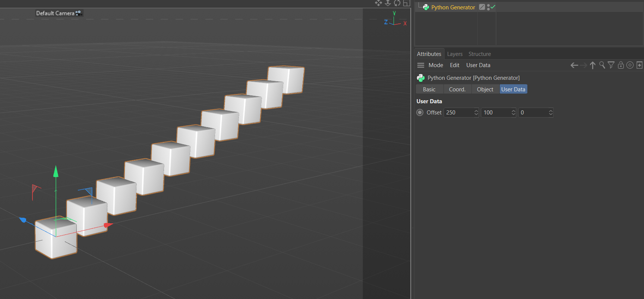This screenshot has height=299, width=644.
Task: Go back with the left arrow
Action: [574, 65]
